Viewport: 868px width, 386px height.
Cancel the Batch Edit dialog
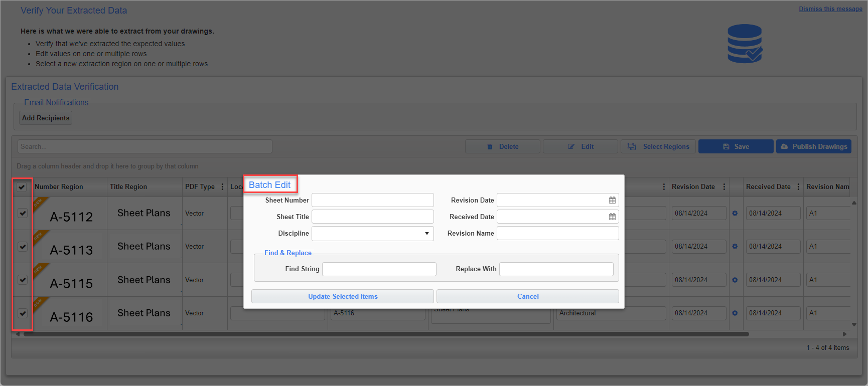pyautogui.click(x=527, y=296)
